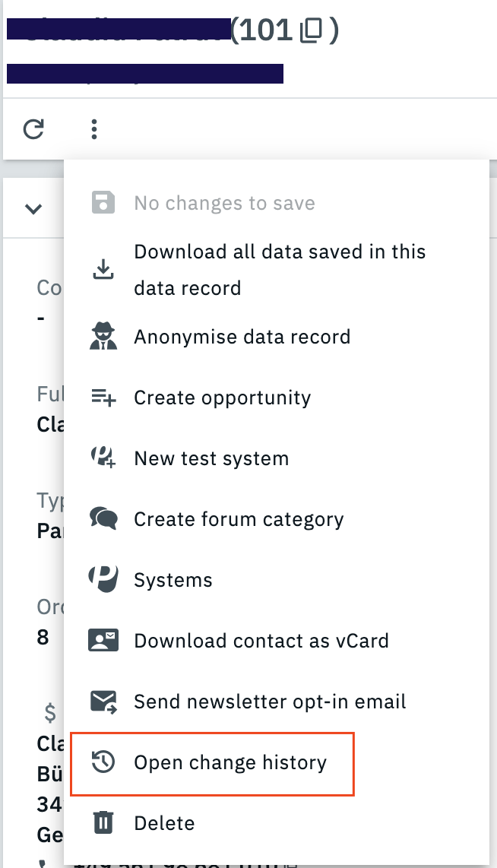This screenshot has height=868, width=497.
Task: Click the download arrow icon for saving record data
Action: tap(103, 269)
